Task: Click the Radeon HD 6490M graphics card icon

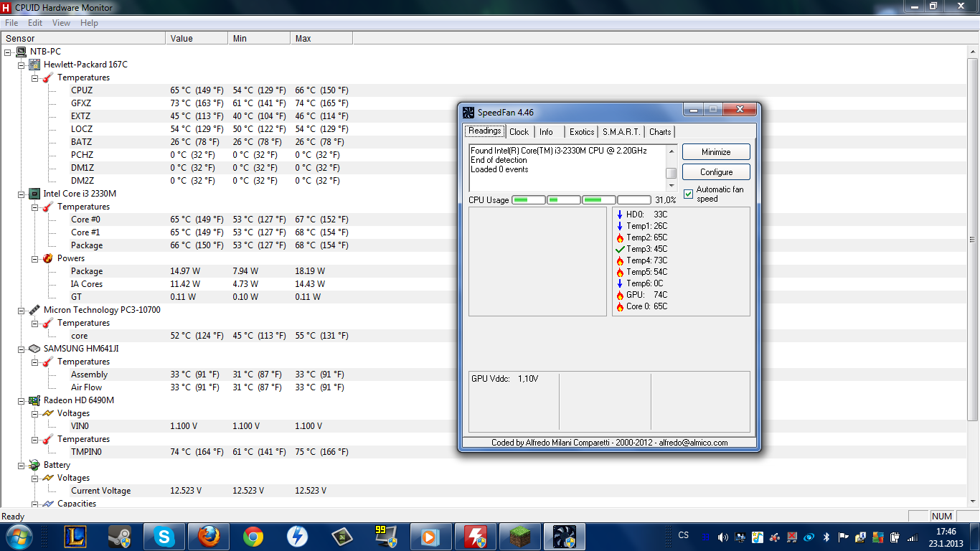Action: (x=34, y=400)
